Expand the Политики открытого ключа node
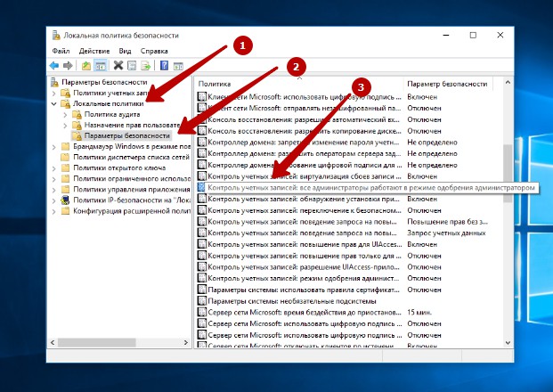 tap(54, 168)
